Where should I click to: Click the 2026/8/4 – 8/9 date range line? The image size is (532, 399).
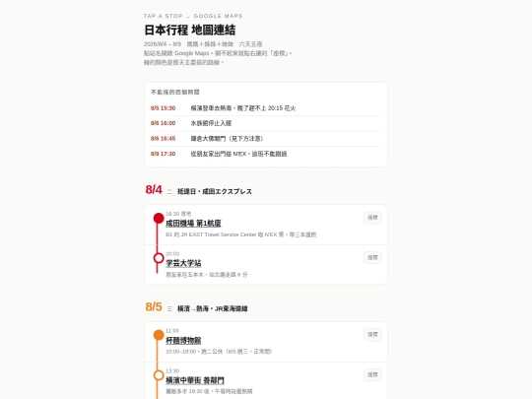[x=203, y=44]
